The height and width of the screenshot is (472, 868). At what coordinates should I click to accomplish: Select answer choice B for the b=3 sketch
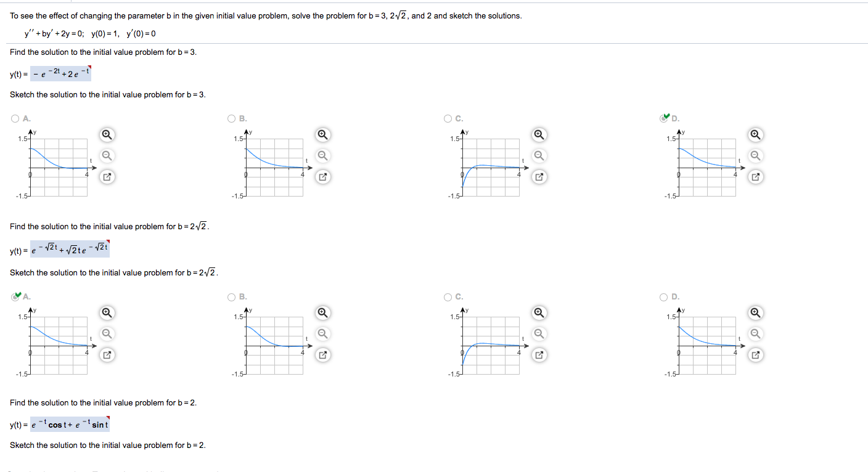coord(231,118)
